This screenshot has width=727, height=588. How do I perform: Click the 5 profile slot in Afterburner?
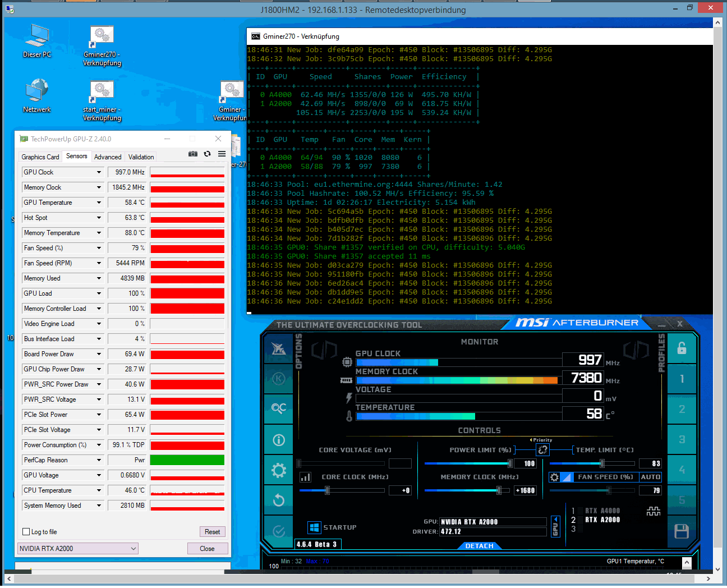[682, 500]
